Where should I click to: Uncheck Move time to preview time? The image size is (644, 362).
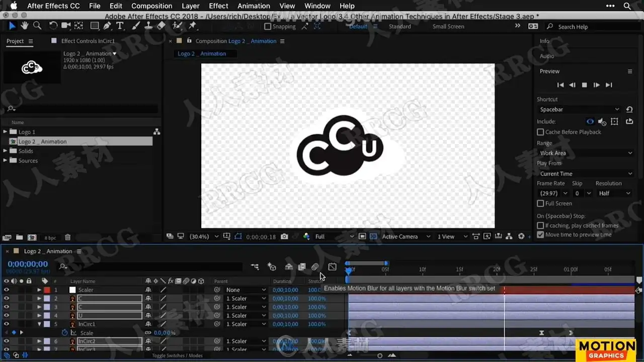point(540,234)
